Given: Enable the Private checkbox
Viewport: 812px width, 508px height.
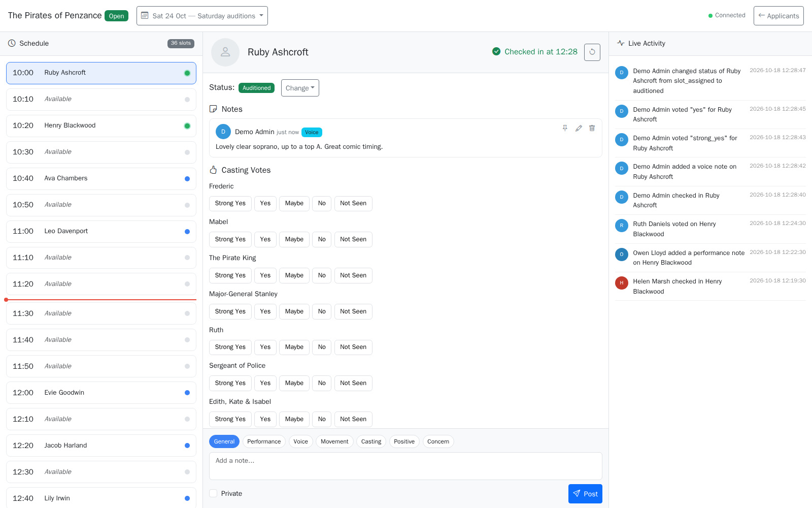Looking at the screenshot, I should tap(213, 493).
